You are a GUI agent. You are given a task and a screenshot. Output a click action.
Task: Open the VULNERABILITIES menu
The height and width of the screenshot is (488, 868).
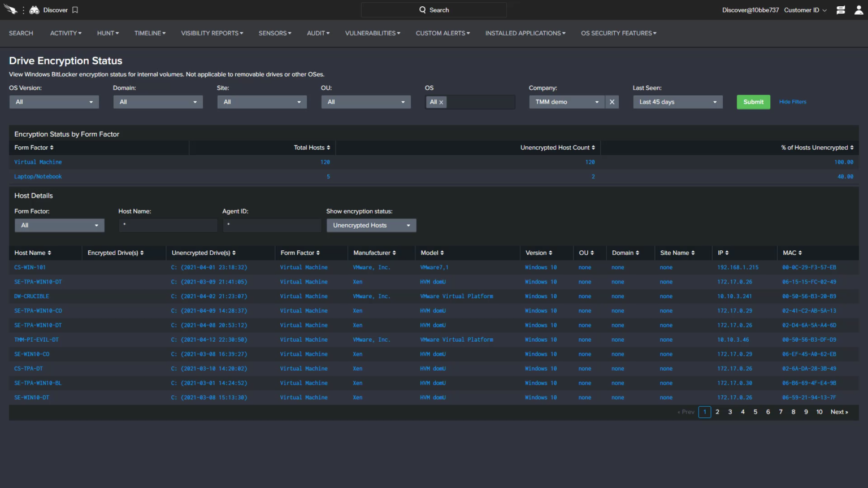(x=371, y=33)
